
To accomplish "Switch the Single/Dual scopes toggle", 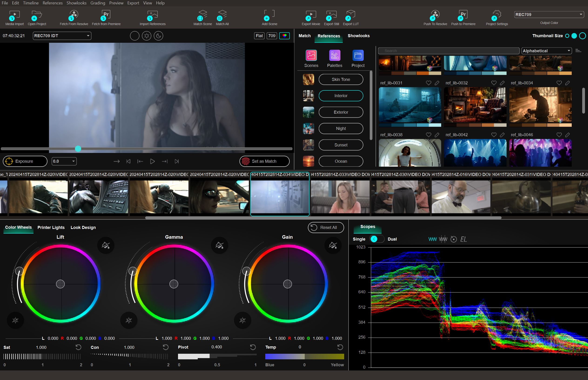I will (x=377, y=239).
